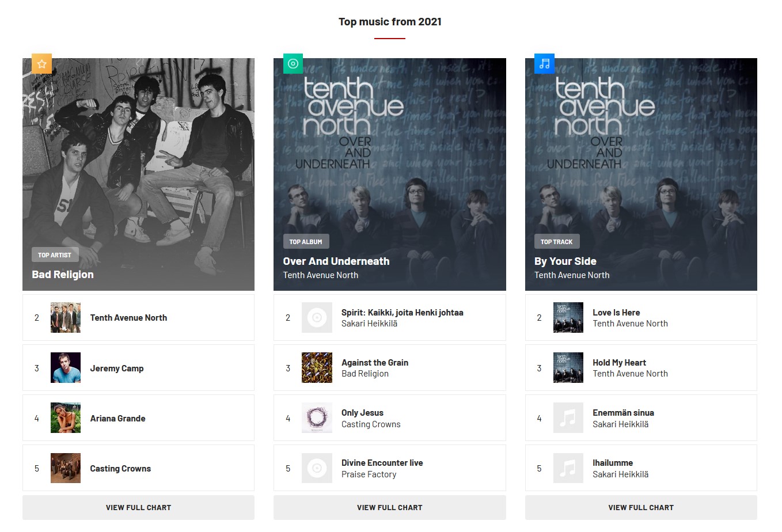Click placeholder note icon beside Ihailumme
The image size is (782, 532).
[568, 468]
